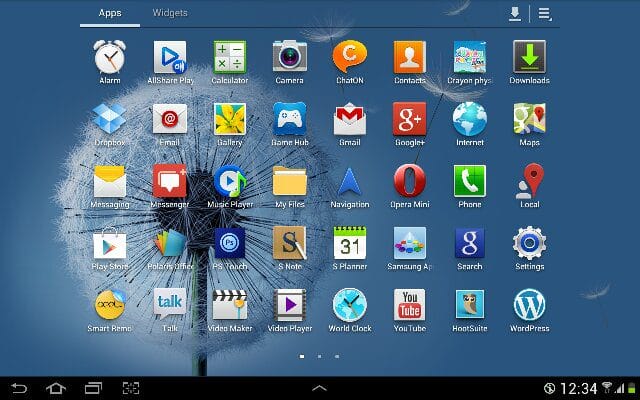Open the status panel via clock 12:34
The width and height of the screenshot is (640, 400).
578,389
